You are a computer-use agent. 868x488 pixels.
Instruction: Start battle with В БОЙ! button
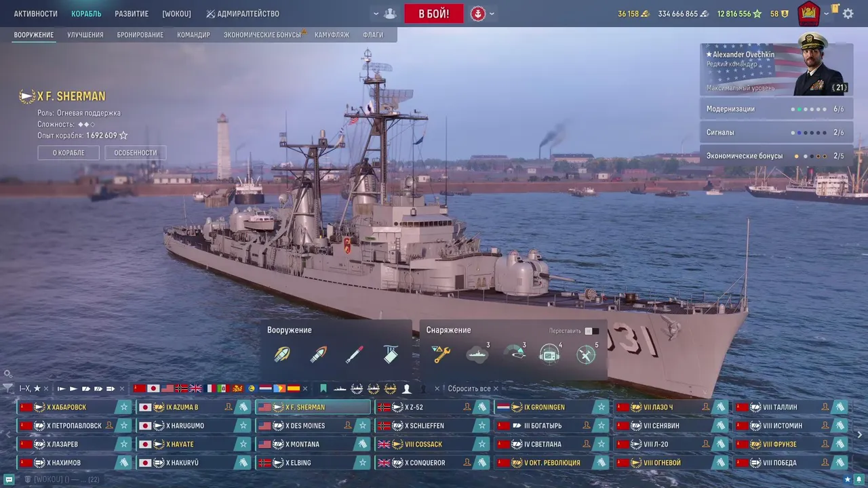tap(434, 14)
